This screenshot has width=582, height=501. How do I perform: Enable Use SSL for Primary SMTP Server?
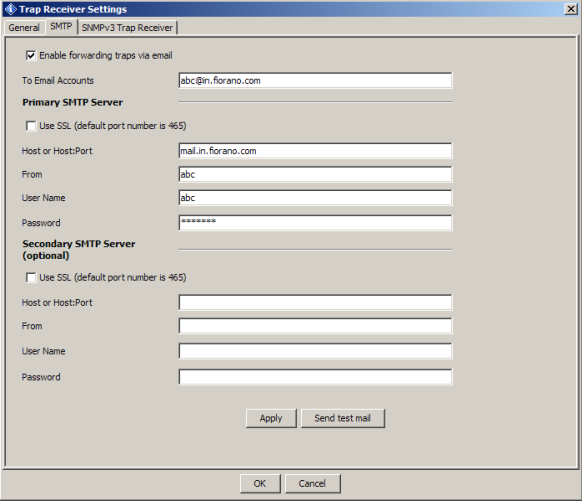(31, 126)
